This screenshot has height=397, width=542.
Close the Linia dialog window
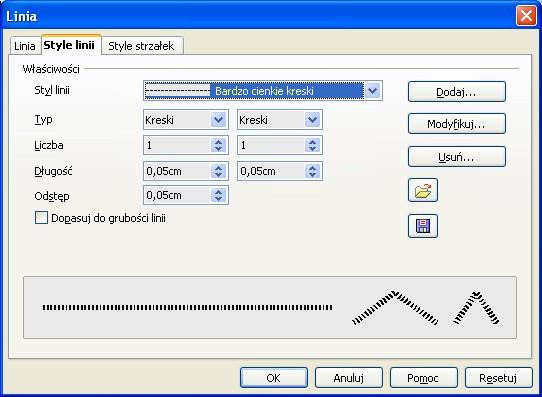pos(526,16)
